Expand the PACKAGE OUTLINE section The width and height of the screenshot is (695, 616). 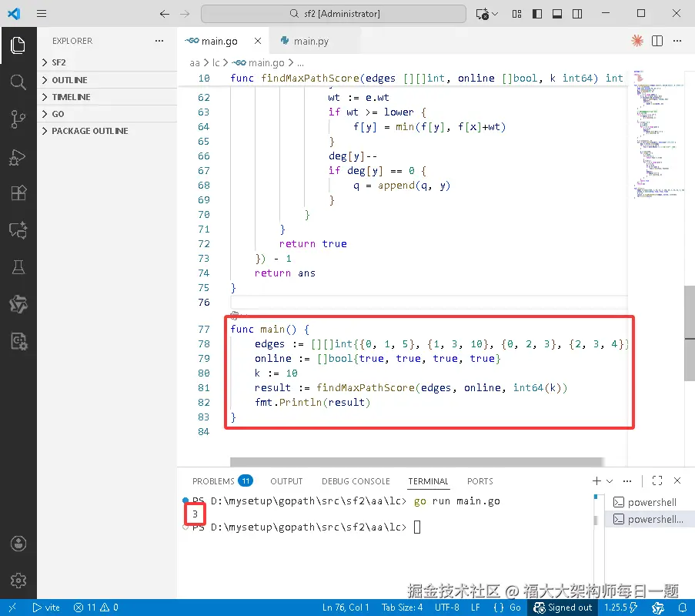[107, 131]
